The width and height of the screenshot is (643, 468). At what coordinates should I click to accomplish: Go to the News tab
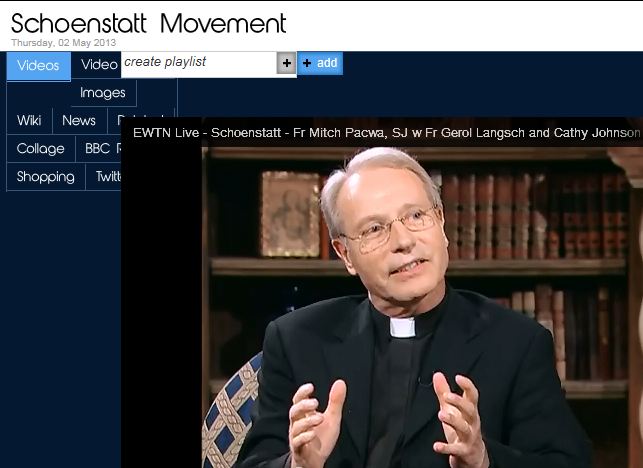pyautogui.click(x=79, y=121)
